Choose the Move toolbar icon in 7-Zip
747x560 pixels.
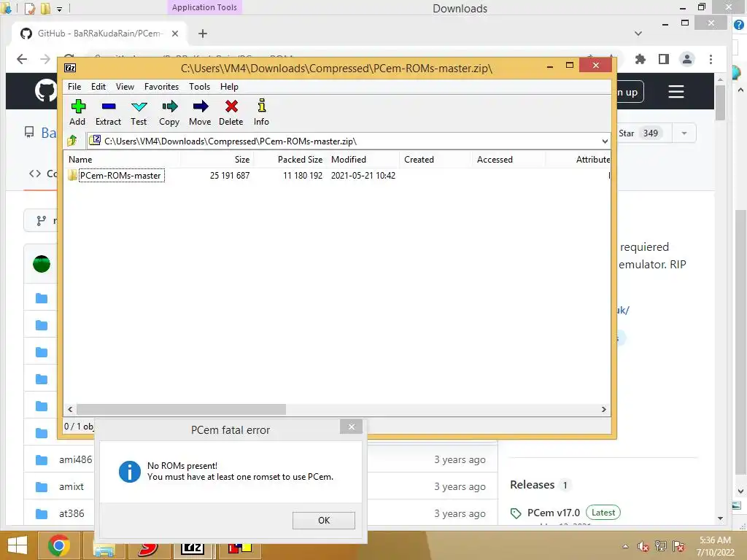(200, 113)
